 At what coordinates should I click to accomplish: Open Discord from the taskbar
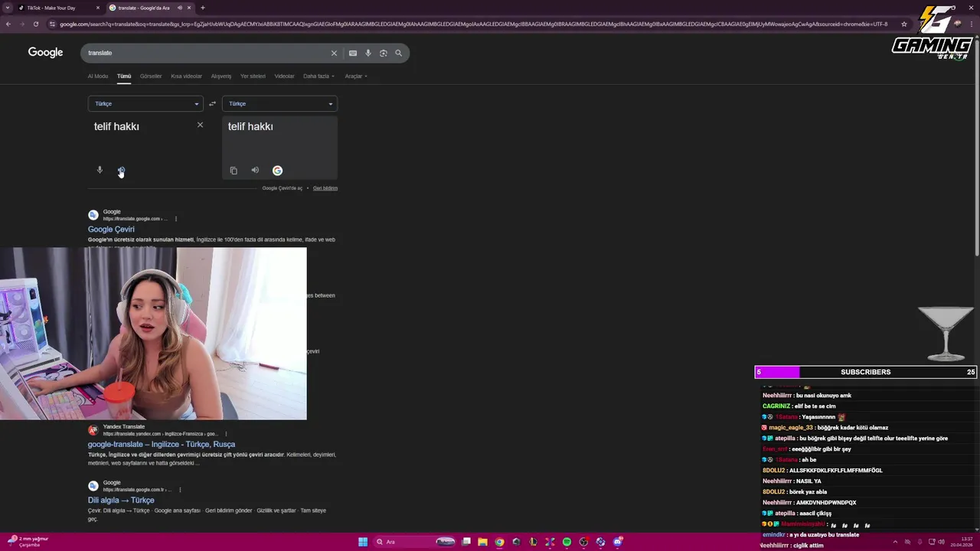pos(617,542)
